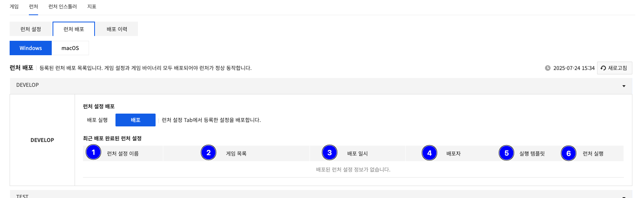Switch to the macOS platform tab
This screenshot has width=644, height=198.
click(70, 48)
